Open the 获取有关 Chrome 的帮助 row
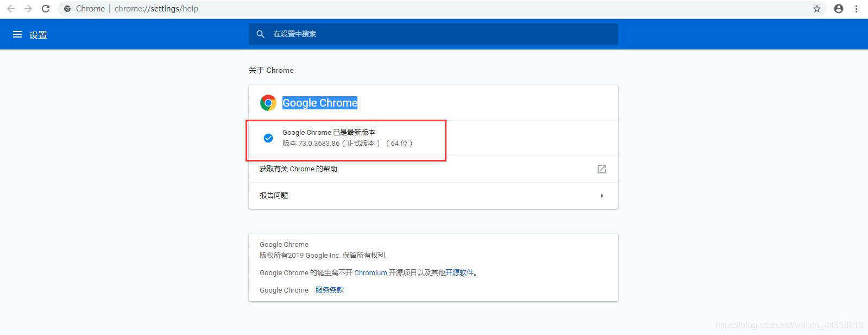 click(x=433, y=169)
